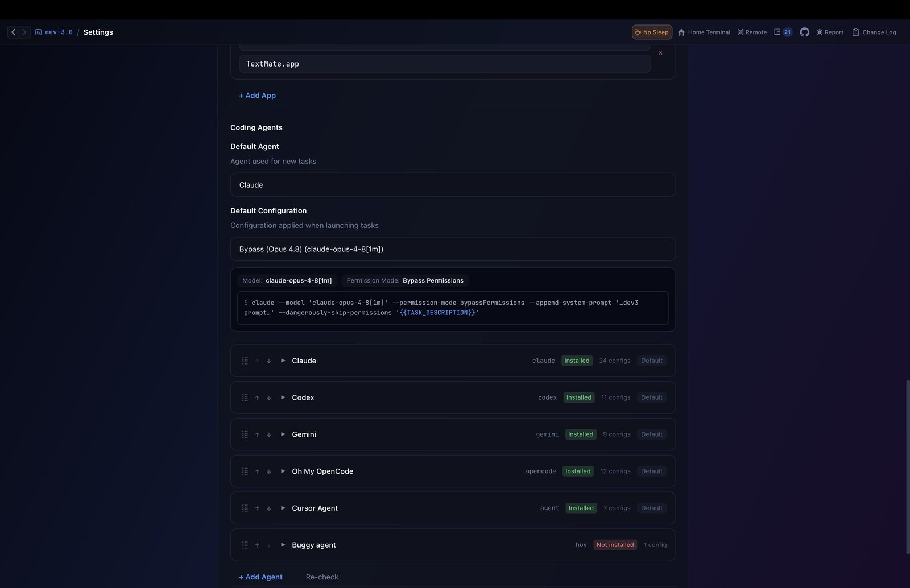The height and width of the screenshot is (588, 910).
Task: Click the Default tag on Codex row
Action: click(x=652, y=397)
